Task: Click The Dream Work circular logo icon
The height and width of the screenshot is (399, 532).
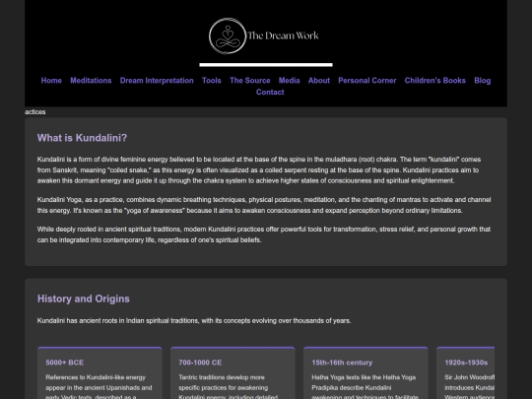Action: (x=228, y=36)
